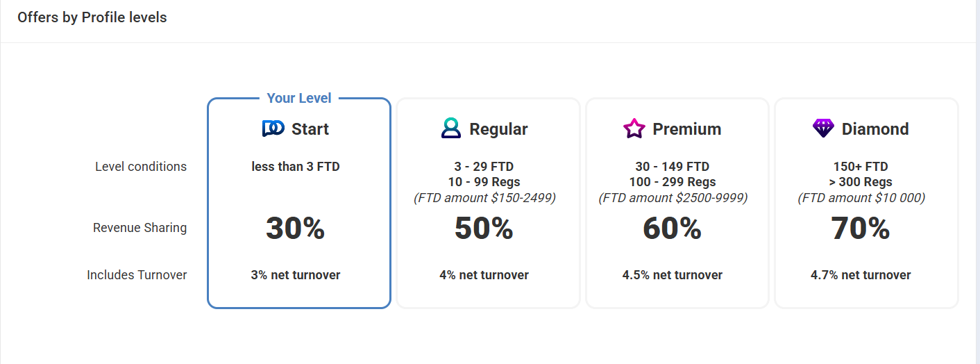The height and width of the screenshot is (364, 980).
Task: Click the 'Includes Turnover' row label
Action: pos(137,275)
